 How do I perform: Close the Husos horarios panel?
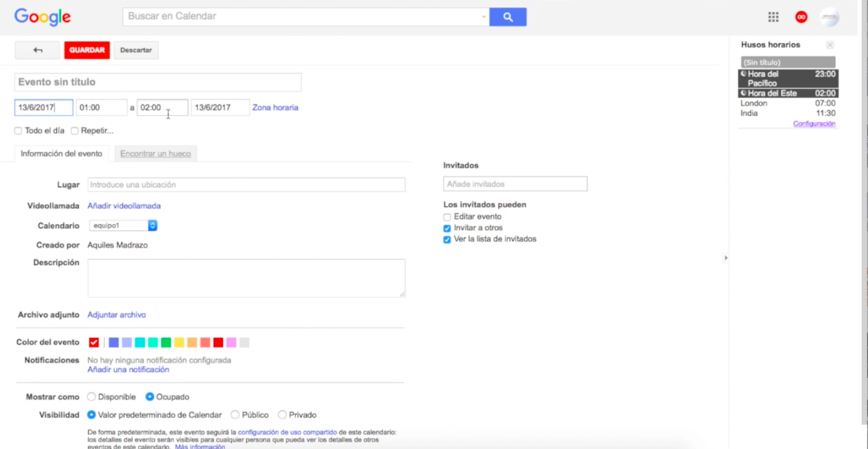(x=830, y=45)
